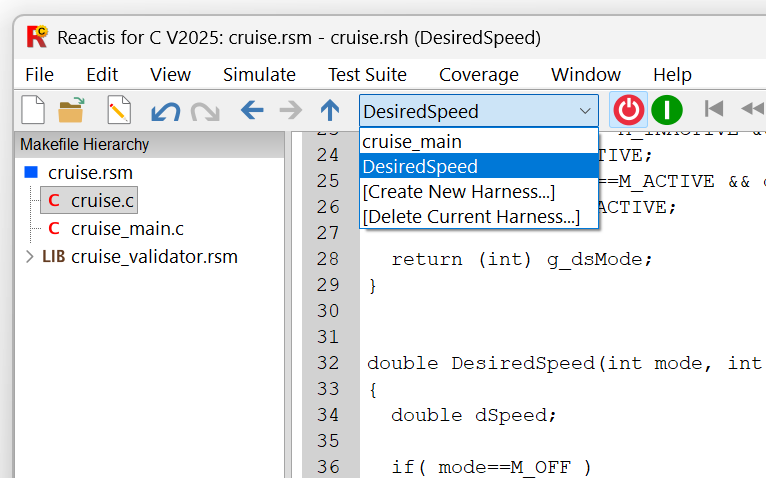The height and width of the screenshot is (478, 766).
Task: Click the gray forward arrow icon
Action: [291, 110]
